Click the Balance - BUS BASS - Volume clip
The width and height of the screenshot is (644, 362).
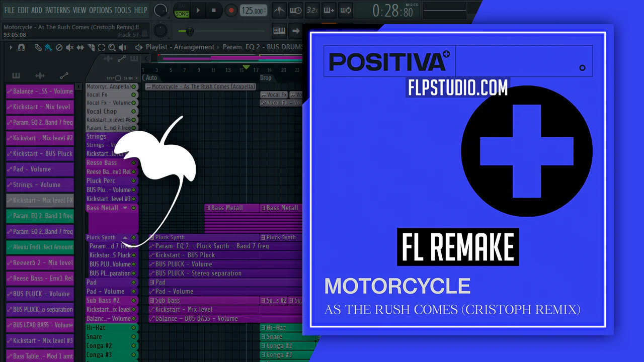225,319
